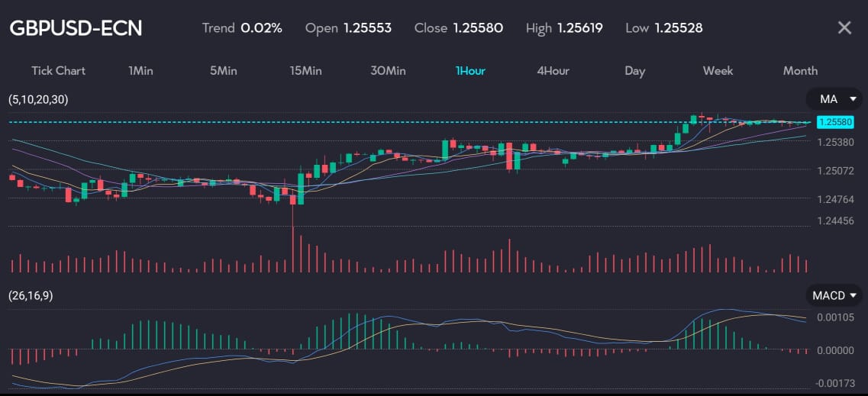Image resolution: width=868 pixels, height=396 pixels.
Task: Select the 5Min timeframe tab
Action: point(223,71)
